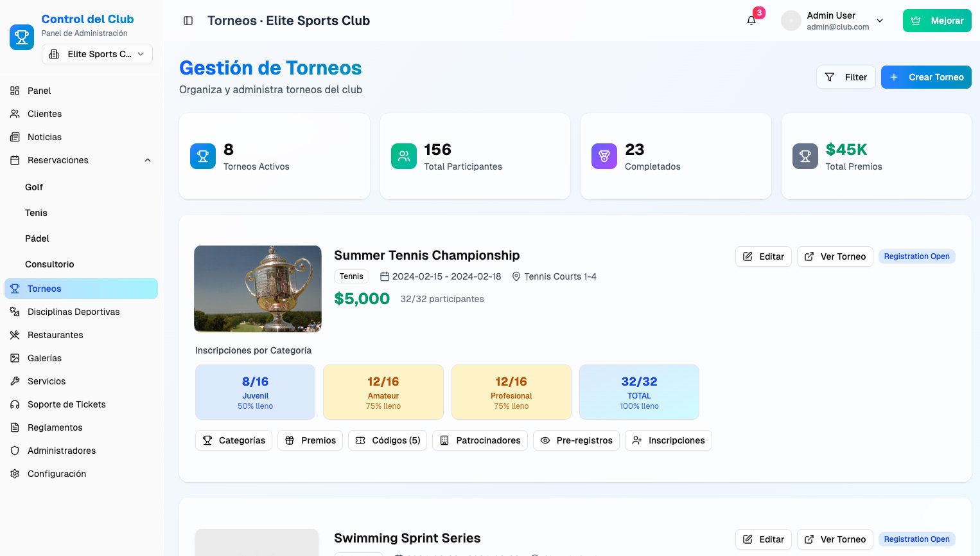The image size is (980, 556).
Task: Click the Summer Tennis Championship trophy thumbnail
Action: tap(258, 289)
